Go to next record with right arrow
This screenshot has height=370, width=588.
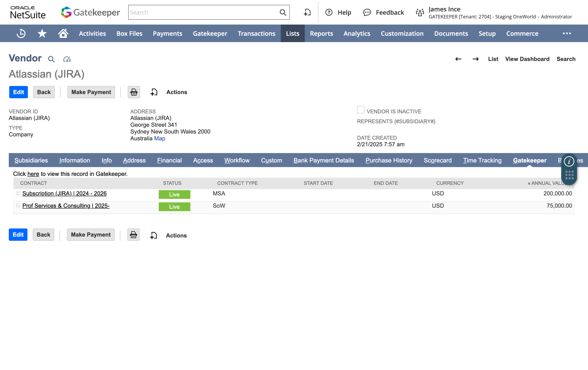pyautogui.click(x=475, y=59)
